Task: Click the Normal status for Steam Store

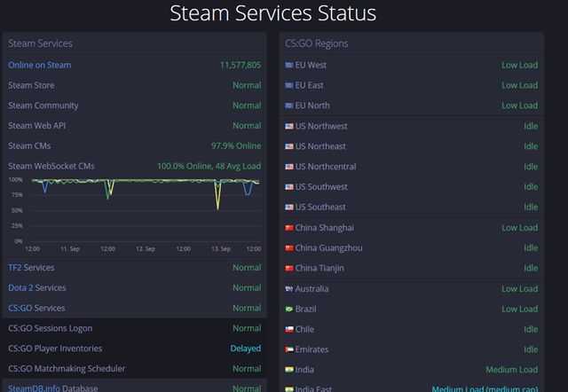Action: (247, 86)
